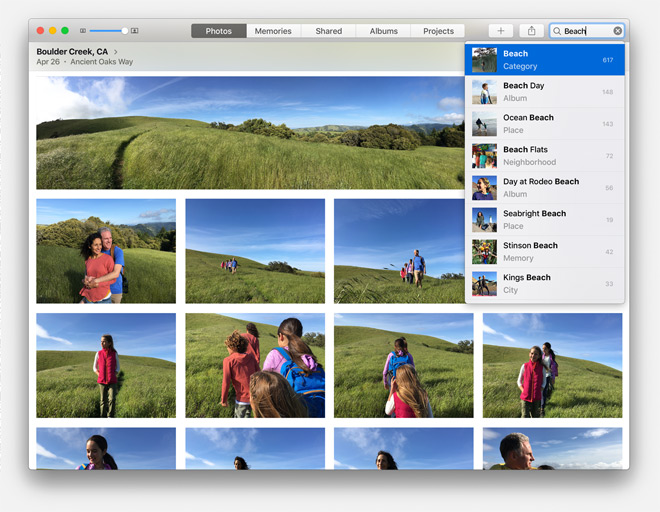Open the Projects tab
The width and height of the screenshot is (660, 512).
coord(438,31)
